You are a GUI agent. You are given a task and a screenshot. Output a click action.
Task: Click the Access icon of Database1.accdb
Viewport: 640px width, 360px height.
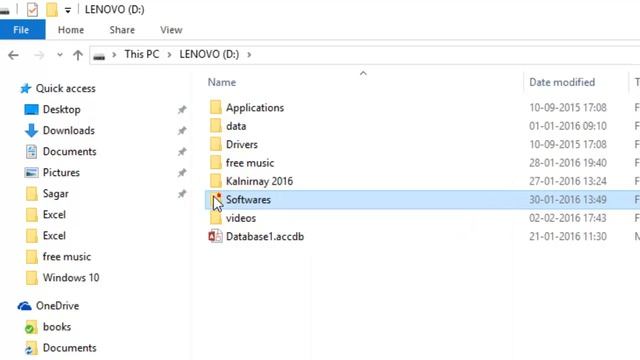(x=215, y=236)
